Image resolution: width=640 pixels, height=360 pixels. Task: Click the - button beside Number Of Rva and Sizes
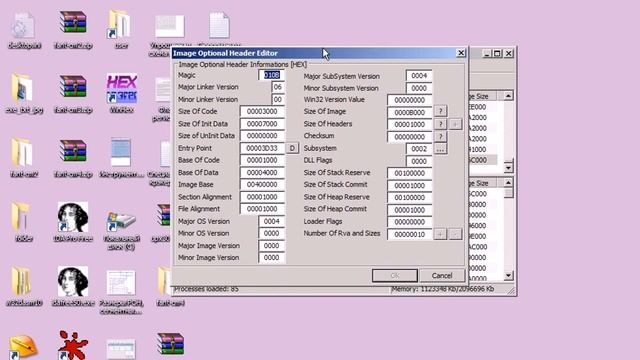[456, 234]
